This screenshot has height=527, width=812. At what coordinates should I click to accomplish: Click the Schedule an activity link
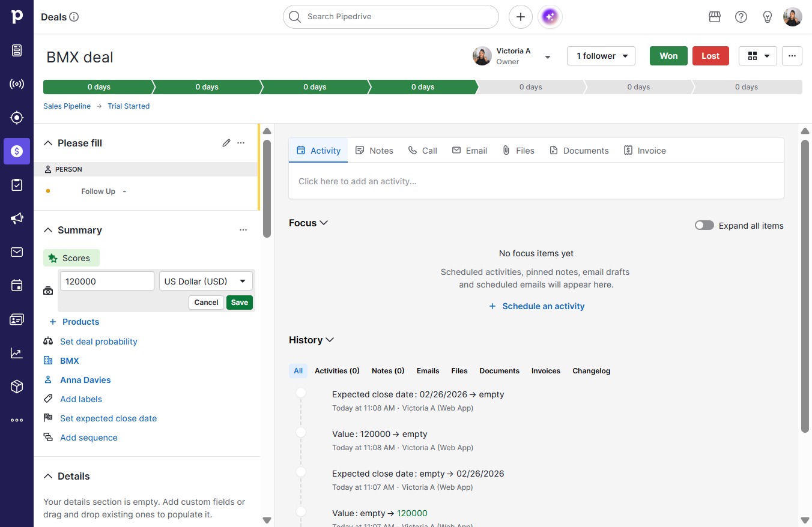click(x=536, y=306)
